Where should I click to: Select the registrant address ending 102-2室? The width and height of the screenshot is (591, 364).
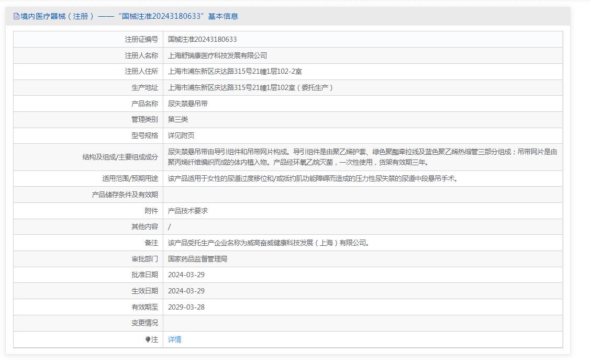coord(235,72)
